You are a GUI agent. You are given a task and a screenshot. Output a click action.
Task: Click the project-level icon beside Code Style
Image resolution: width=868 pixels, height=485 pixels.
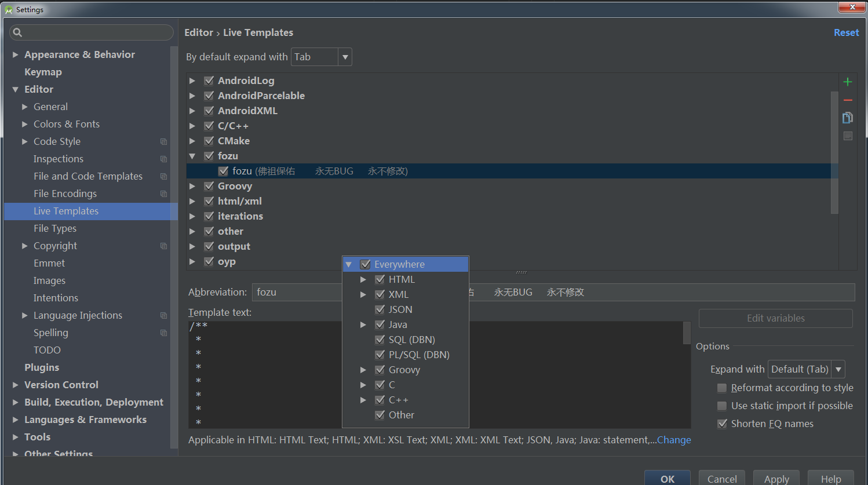click(163, 141)
